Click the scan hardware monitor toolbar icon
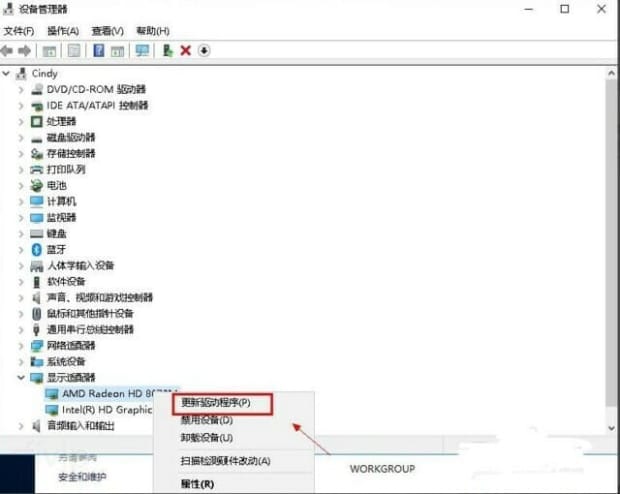Image resolution: width=620 pixels, height=494 pixels. [142, 50]
